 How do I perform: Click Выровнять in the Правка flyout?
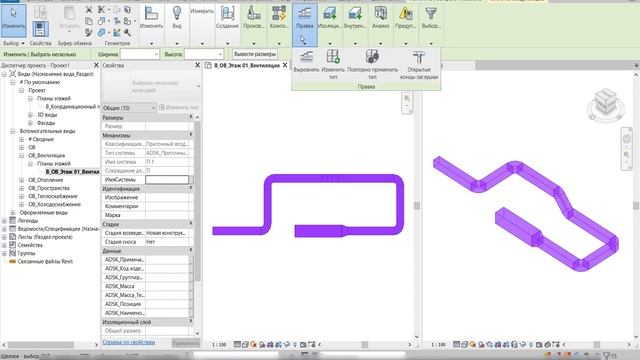(x=306, y=61)
